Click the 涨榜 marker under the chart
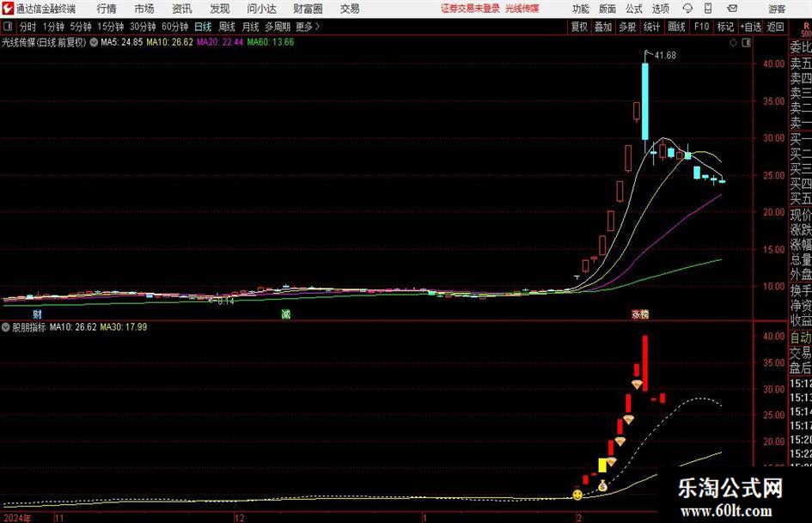Image resolution: width=812 pixels, height=523 pixels. [640, 313]
